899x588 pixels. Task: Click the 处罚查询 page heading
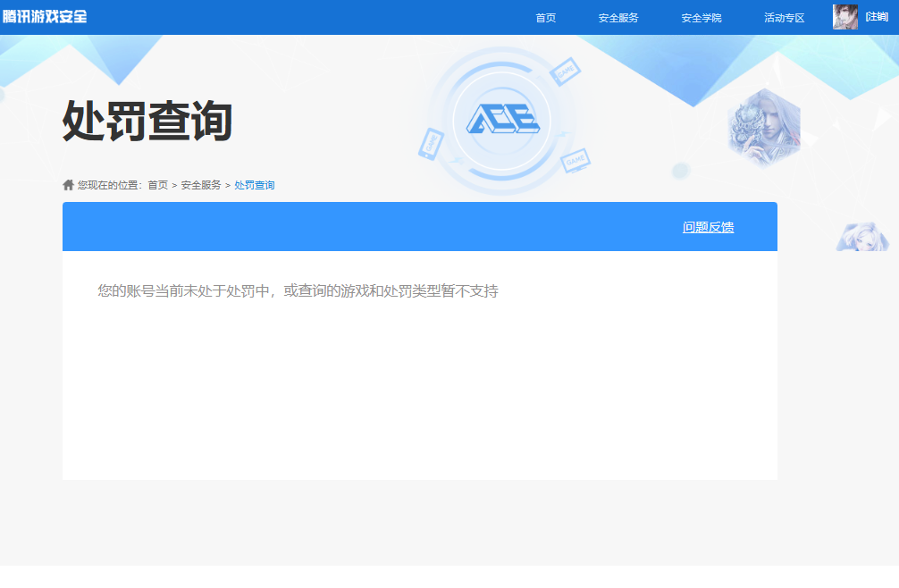click(x=147, y=121)
